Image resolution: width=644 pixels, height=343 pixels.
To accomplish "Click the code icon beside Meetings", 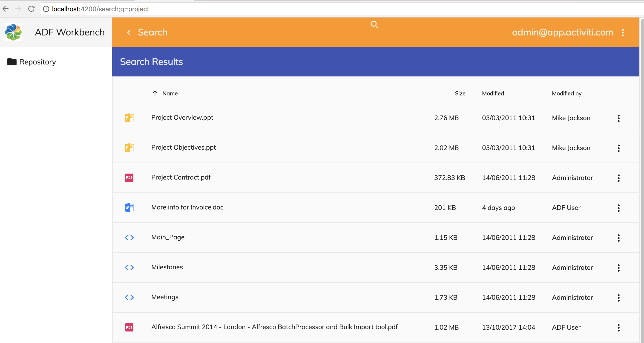I will coord(129,297).
